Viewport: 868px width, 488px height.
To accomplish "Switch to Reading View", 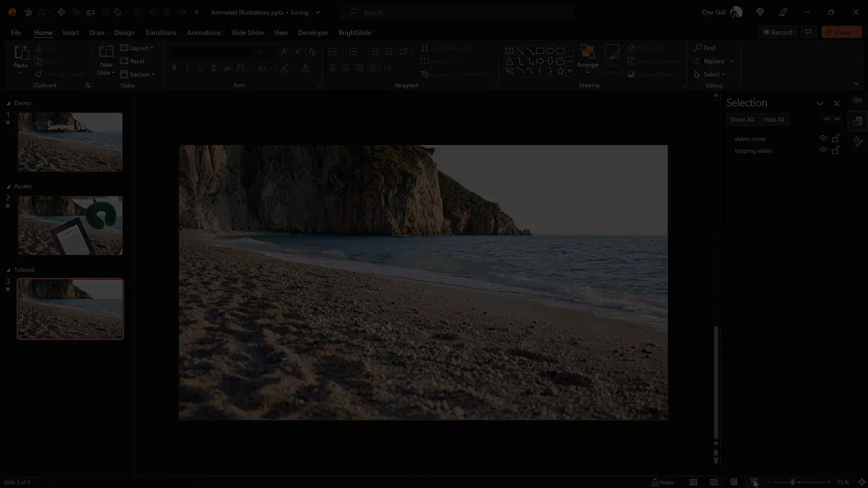I will point(734,482).
